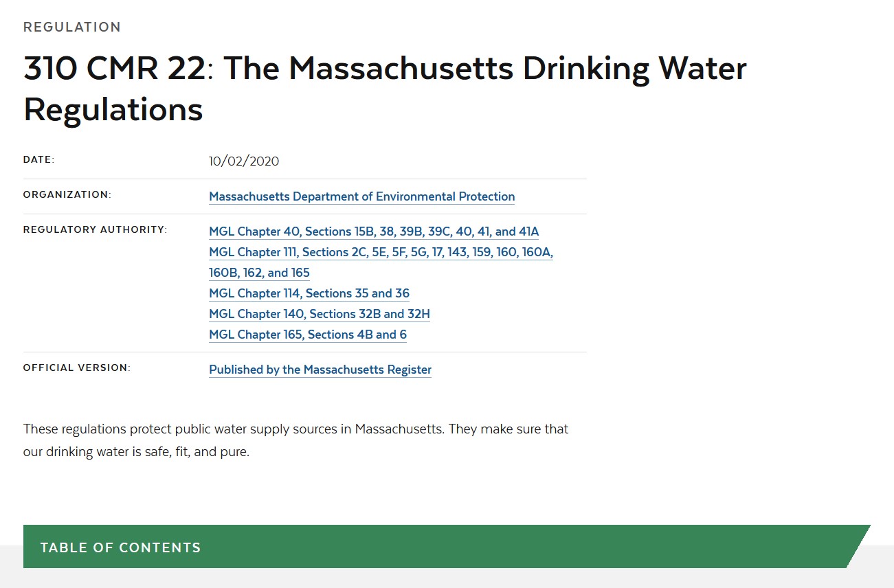Click the MGL Chapter 114, Sections 35 and 36 link

309,293
